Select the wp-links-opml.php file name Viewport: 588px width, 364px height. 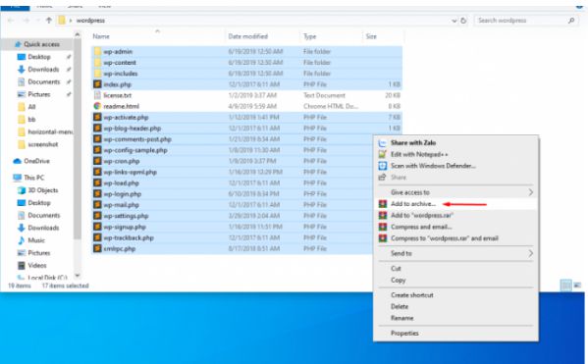pos(131,172)
